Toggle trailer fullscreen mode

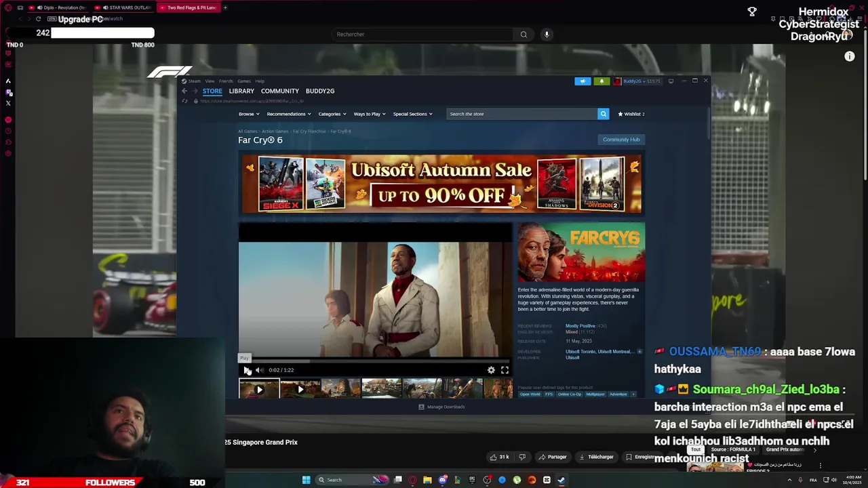click(x=505, y=370)
